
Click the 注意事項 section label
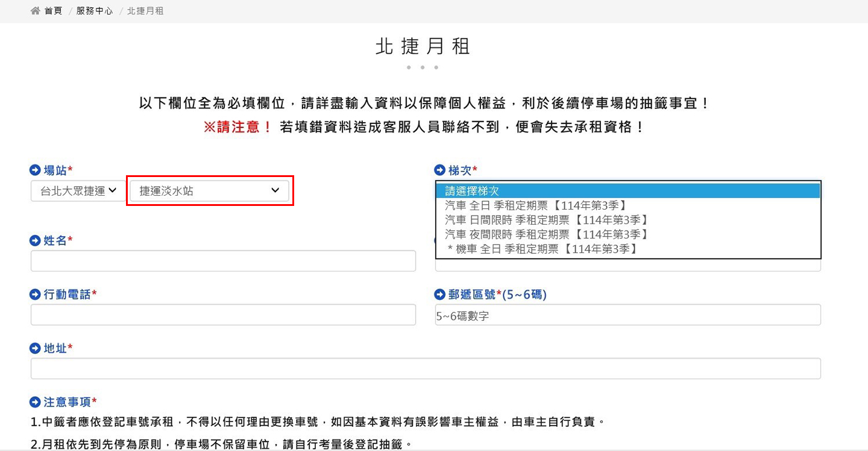67,402
